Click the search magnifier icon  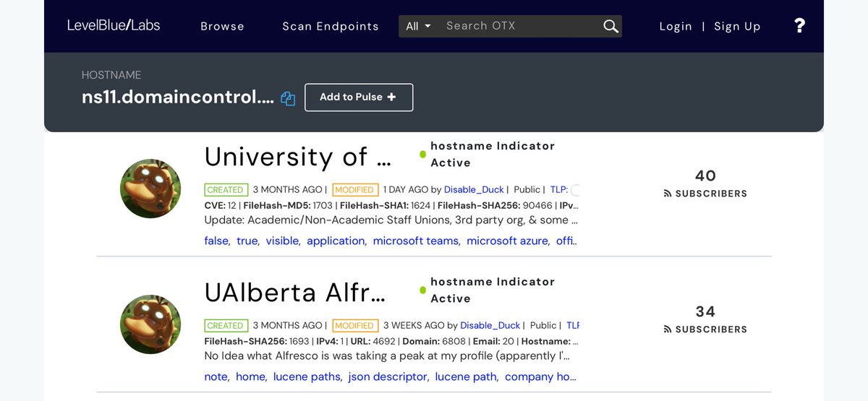(610, 27)
